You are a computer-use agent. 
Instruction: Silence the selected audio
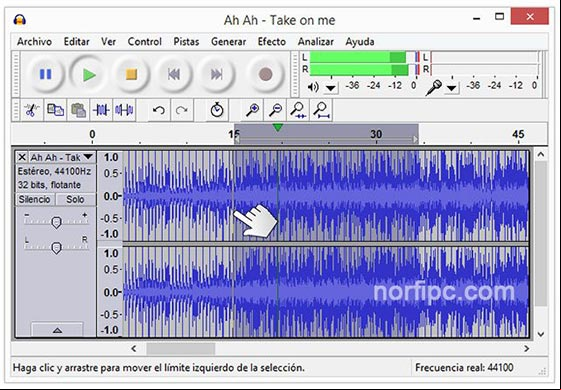[x=124, y=109]
